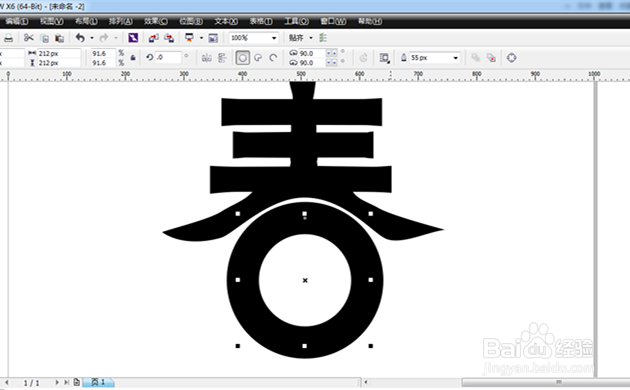Click the Convert to Curves icon
This screenshot has width=630, height=390.
(511, 58)
